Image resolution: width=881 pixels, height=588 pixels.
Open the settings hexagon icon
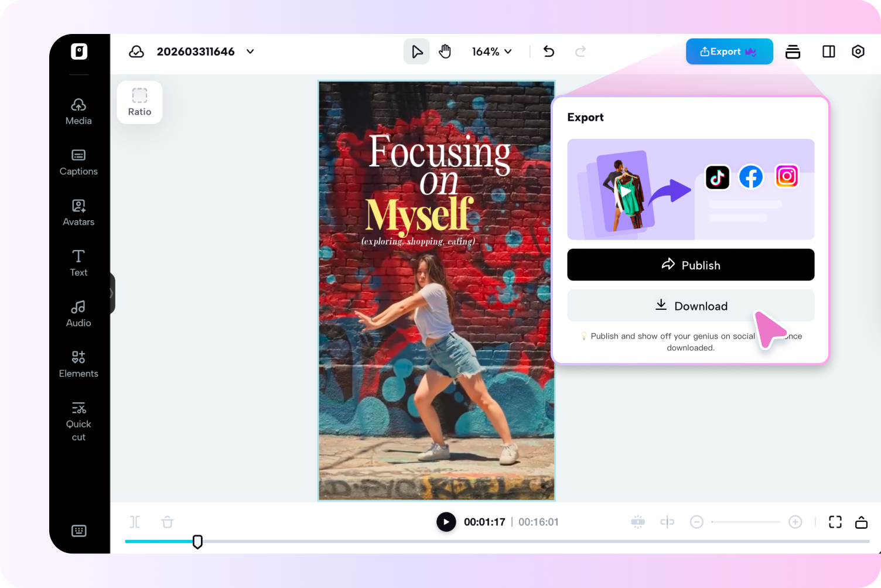click(858, 52)
